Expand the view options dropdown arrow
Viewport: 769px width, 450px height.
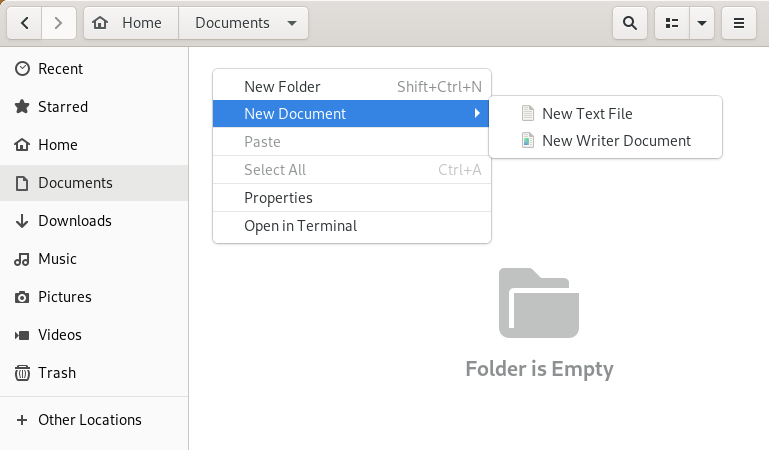701,22
